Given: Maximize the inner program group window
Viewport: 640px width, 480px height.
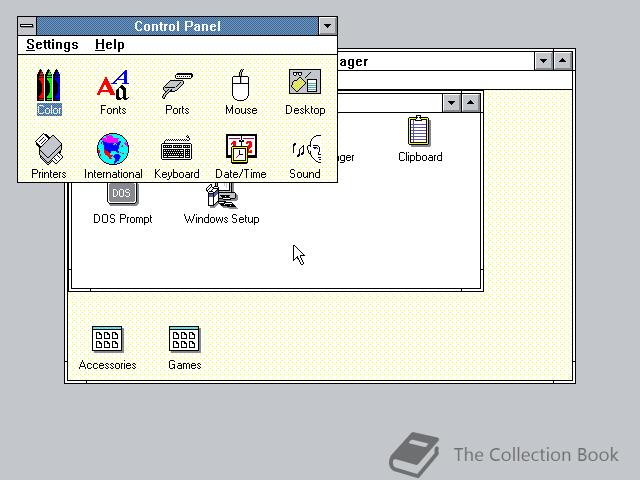Looking at the screenshot, I should tap(470, 103).
